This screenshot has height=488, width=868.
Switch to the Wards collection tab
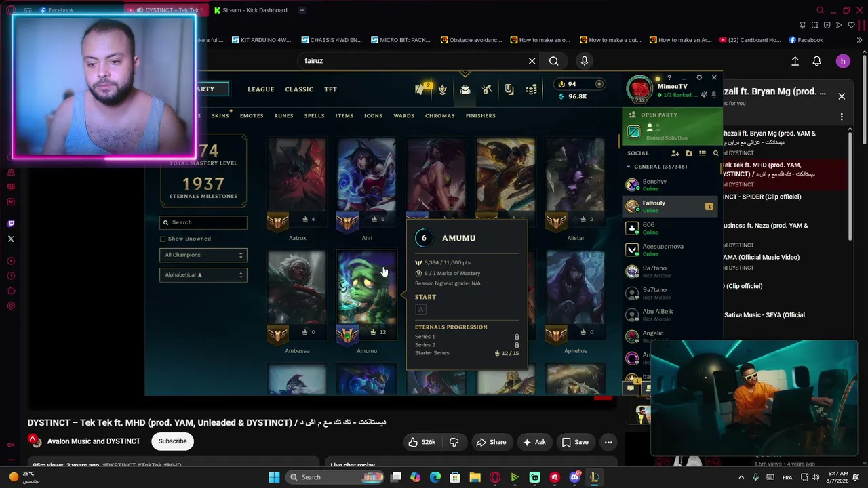404,115
